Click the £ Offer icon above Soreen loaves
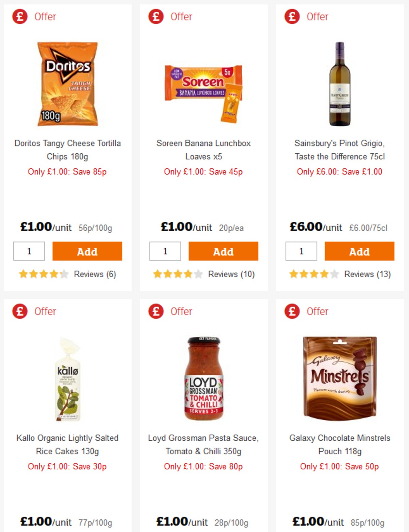This screenshot has width=409, height=532. 156,16
